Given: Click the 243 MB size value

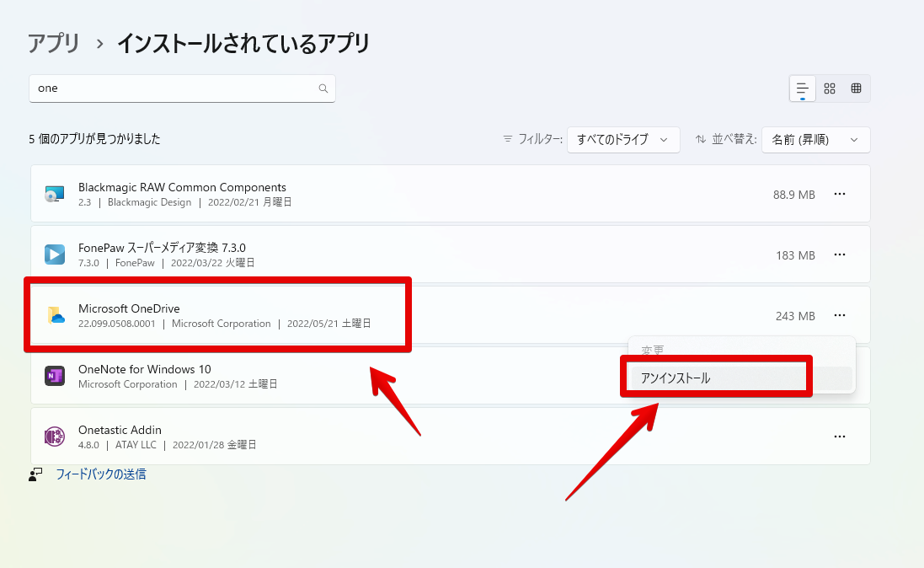Looking at the screenshot, I should tap(795, 316).
